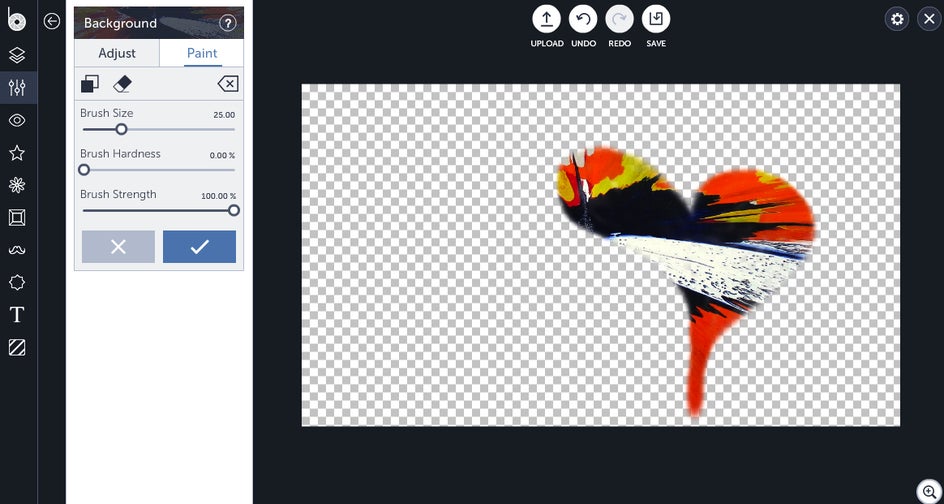
Task: Open the Overlays shape icon
Action: click(x=17, y=282)
